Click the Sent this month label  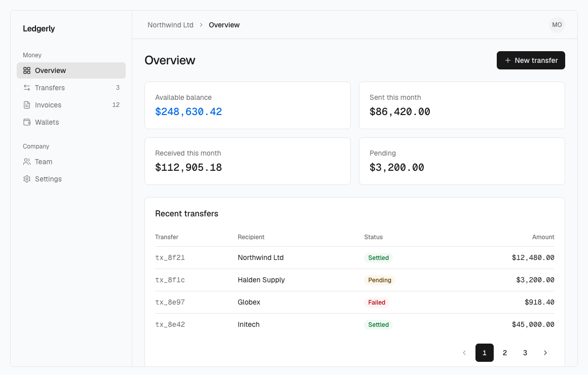(395, 97)
